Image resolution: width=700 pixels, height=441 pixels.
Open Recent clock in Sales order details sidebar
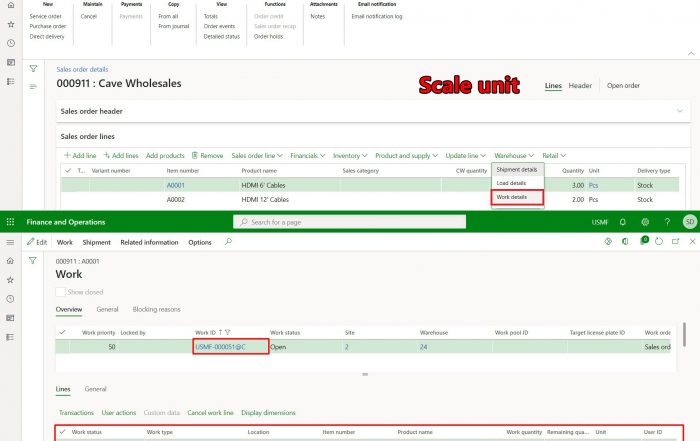pyautogui.click(x=11, y=43)
